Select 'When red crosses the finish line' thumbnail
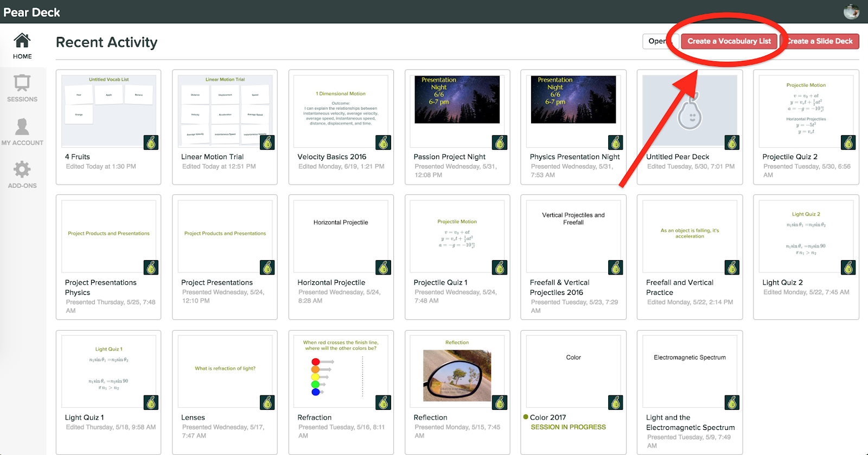This screenshot has width=868, height=455. [341, 371]
